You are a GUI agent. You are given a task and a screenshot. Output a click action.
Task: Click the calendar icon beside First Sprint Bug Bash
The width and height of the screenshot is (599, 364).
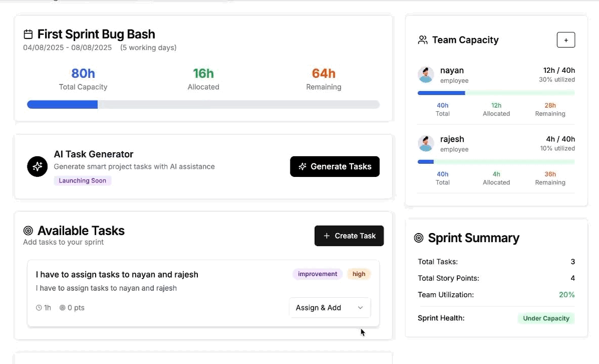click(x=28, y=34)
